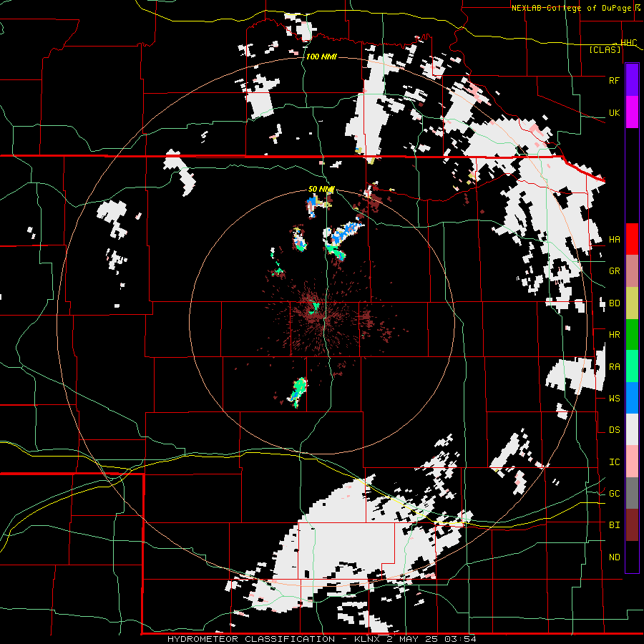The image size is (644, 644).
Task: Select the light pink IC legend swatch
Action: [632, 462]
